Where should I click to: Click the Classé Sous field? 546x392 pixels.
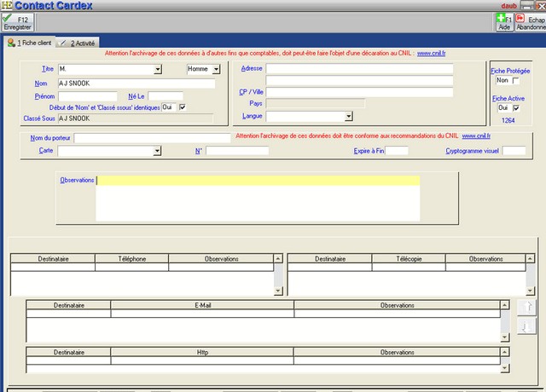[x=136, y=118]
